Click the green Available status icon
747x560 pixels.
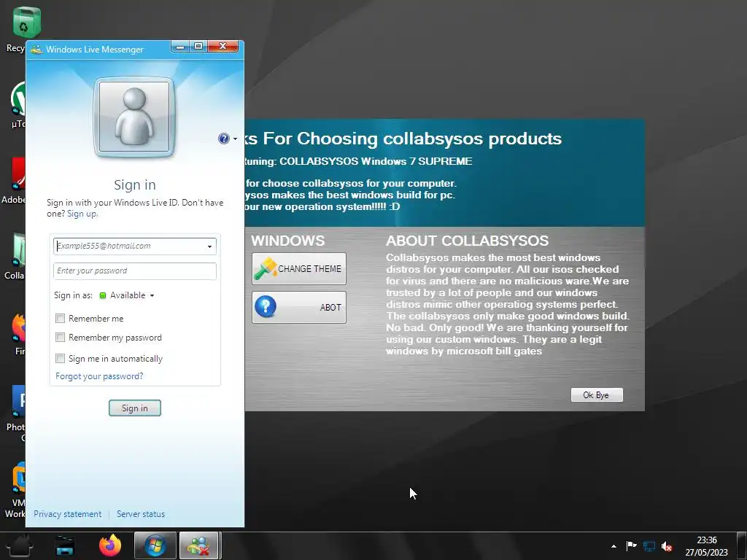click(102, 296)
